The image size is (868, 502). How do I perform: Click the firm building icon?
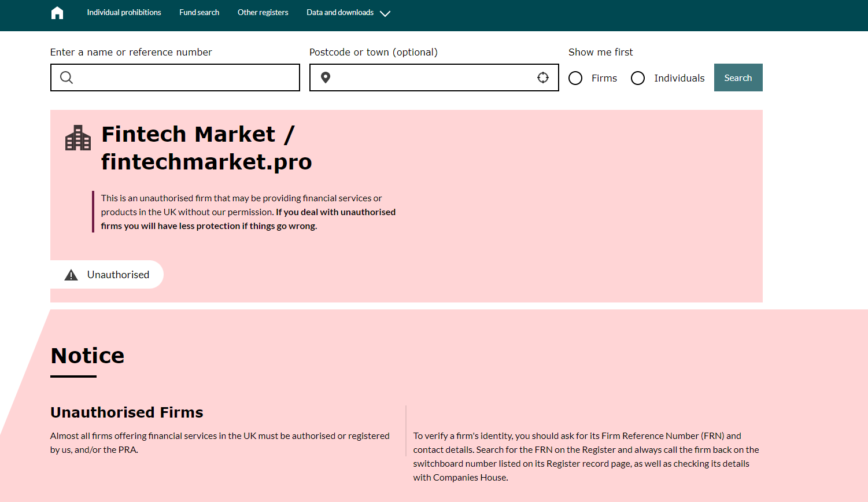click(78, 138)
